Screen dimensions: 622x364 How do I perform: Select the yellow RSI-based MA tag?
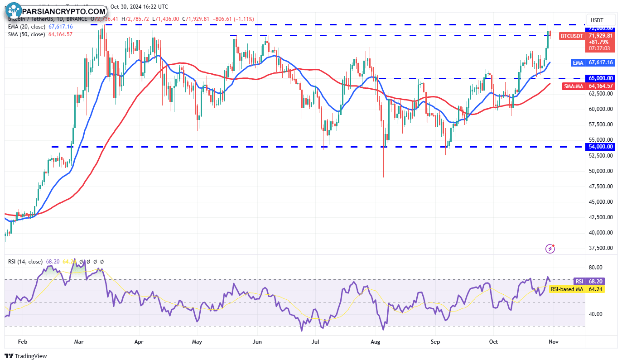click(567, 289)
